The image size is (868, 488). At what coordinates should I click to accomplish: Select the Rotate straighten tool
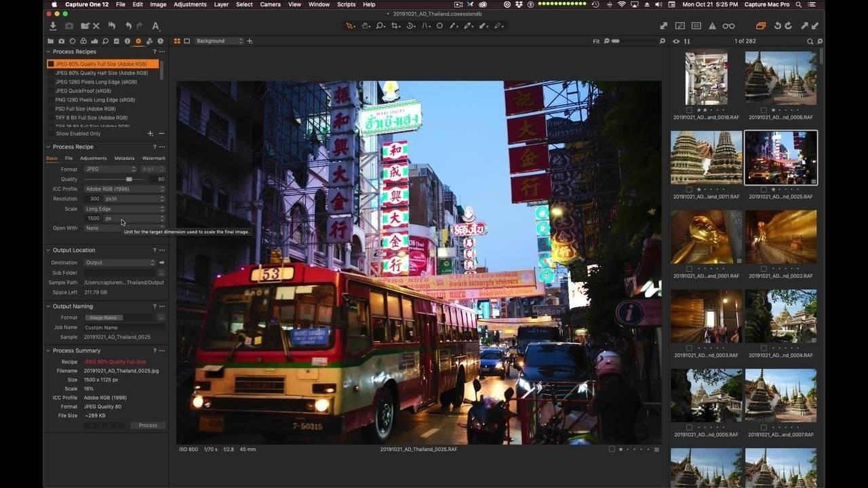click(411, 26)
